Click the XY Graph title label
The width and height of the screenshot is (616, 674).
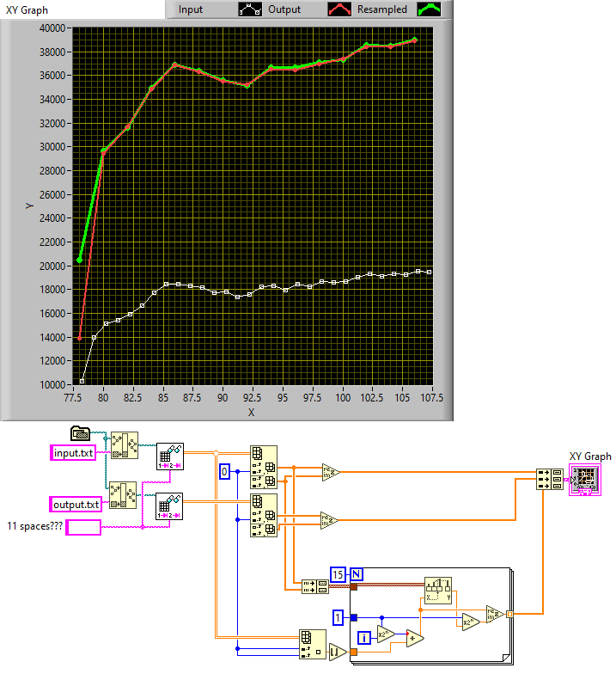pyautogui.click(x=27, y=10)
